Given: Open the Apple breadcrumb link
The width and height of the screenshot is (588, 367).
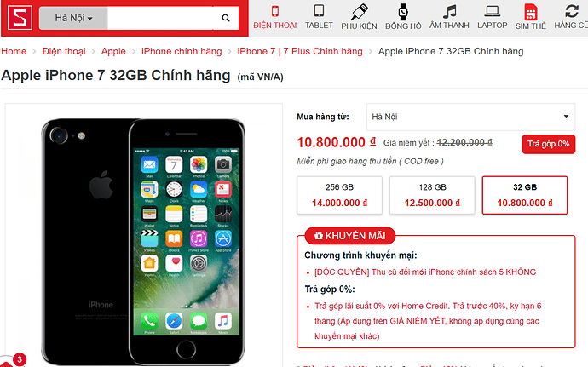Looking at the screenshot, I should click(113, 51).
